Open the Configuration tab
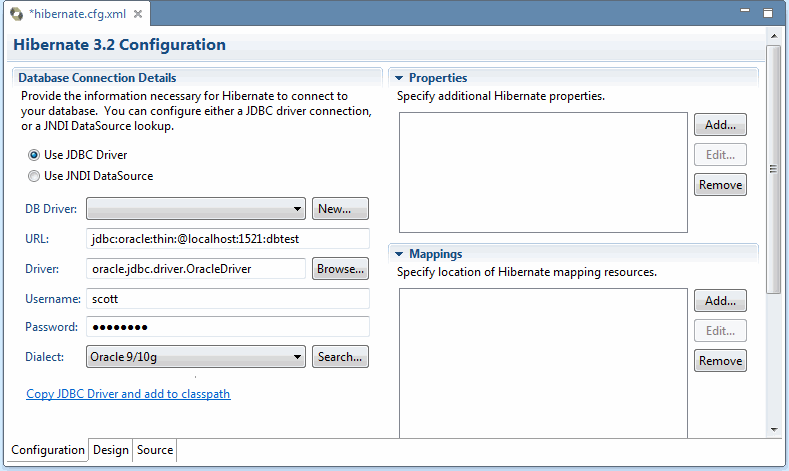 [48, 450]
